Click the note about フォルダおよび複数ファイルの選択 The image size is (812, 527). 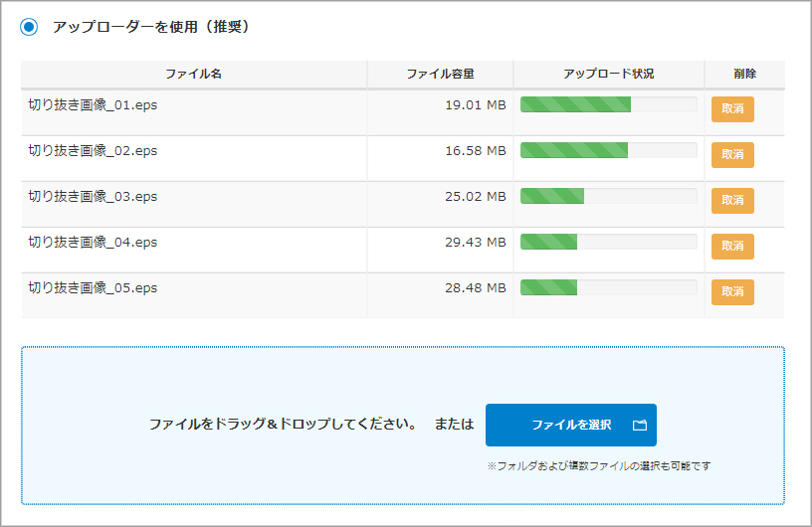(598, 466)
